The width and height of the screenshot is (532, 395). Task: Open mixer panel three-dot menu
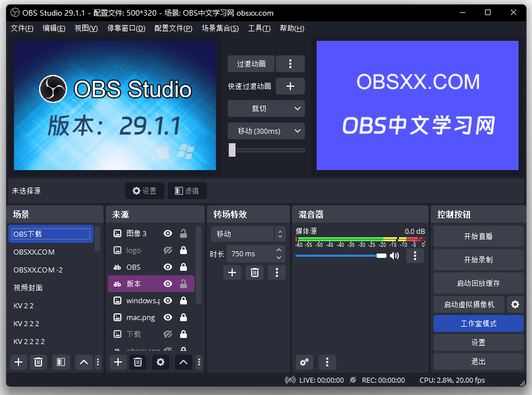click(x=327, y=363)
